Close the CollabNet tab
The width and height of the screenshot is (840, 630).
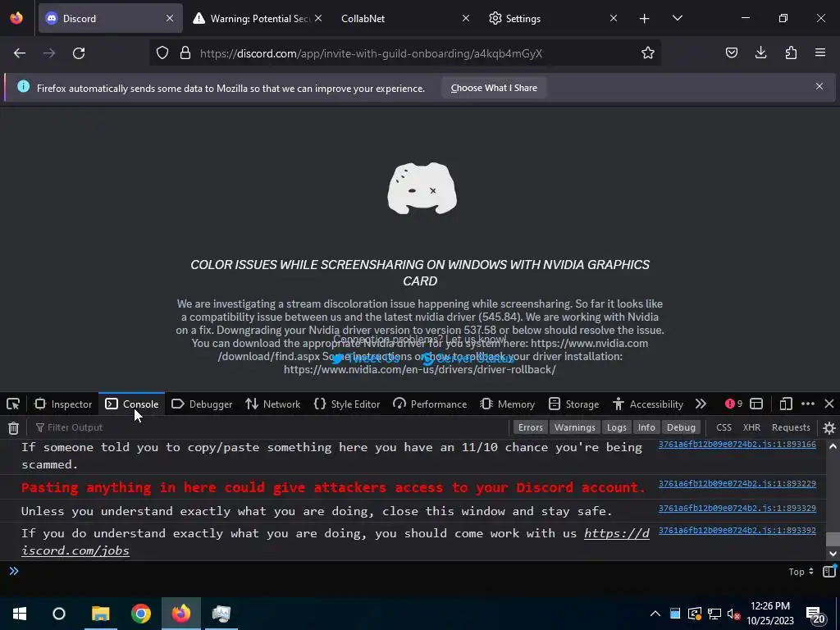tap(466, 19)
